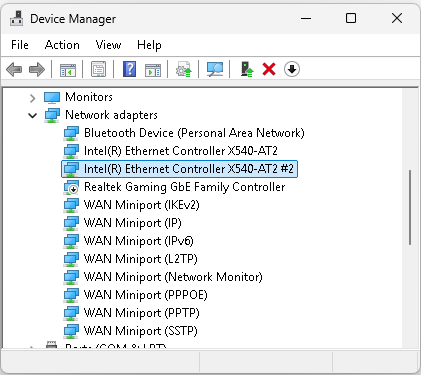The height and width of the screenshot is (375, 421).
Task: Click the disabled Realtek Gaming GbE icon
Action: pos(71,187)
